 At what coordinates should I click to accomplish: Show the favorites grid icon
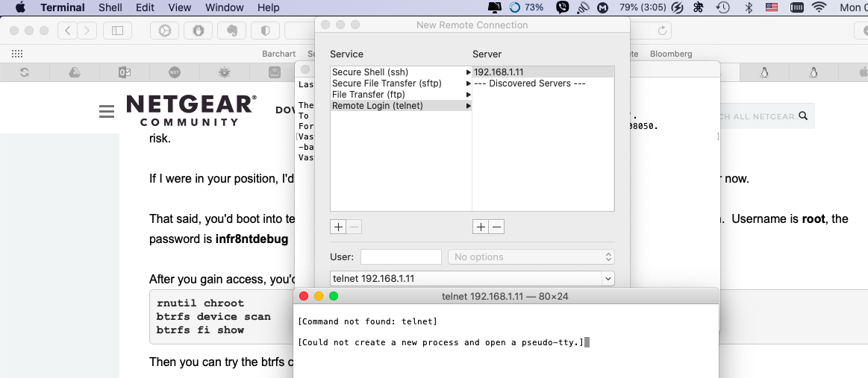tap(17, 54)
